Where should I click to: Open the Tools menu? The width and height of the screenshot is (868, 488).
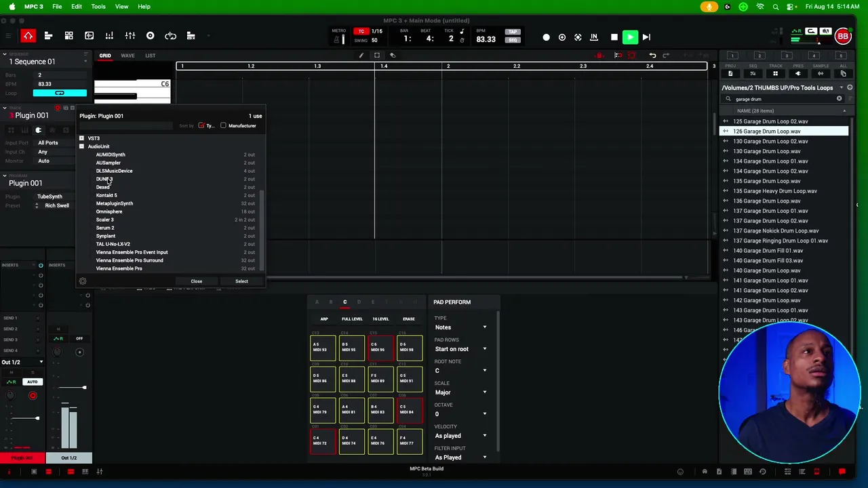click(x=98, y=7)
